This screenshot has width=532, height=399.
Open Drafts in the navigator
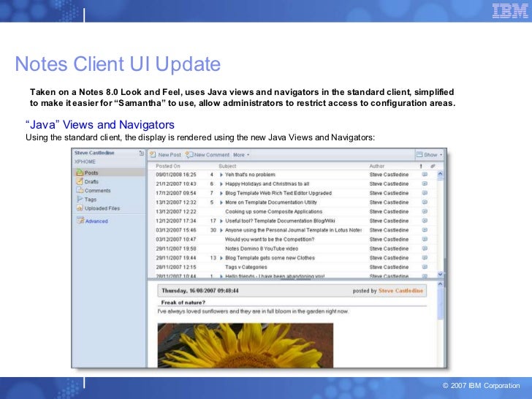click(91, 181)
